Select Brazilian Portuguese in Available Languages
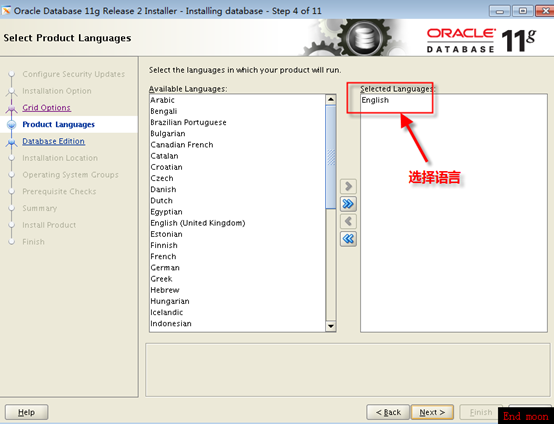554x424 pixels. pyautogui.click(x=237, y=122)
